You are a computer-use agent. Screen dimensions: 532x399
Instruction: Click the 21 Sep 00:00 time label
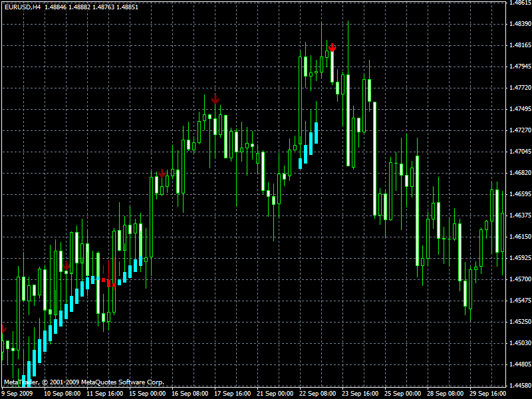(x=275, y=394)
